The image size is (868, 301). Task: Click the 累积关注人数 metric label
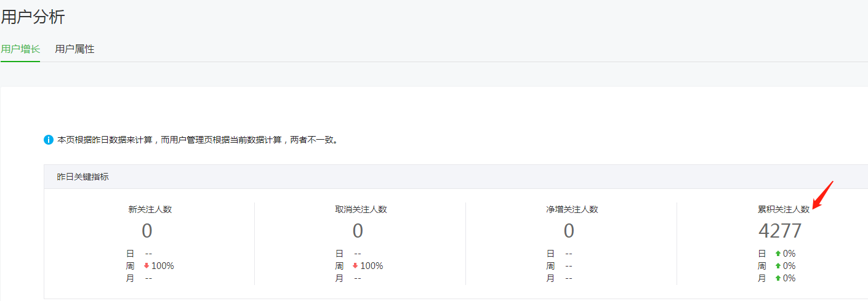pyautogui.click(x=783, y=209)
